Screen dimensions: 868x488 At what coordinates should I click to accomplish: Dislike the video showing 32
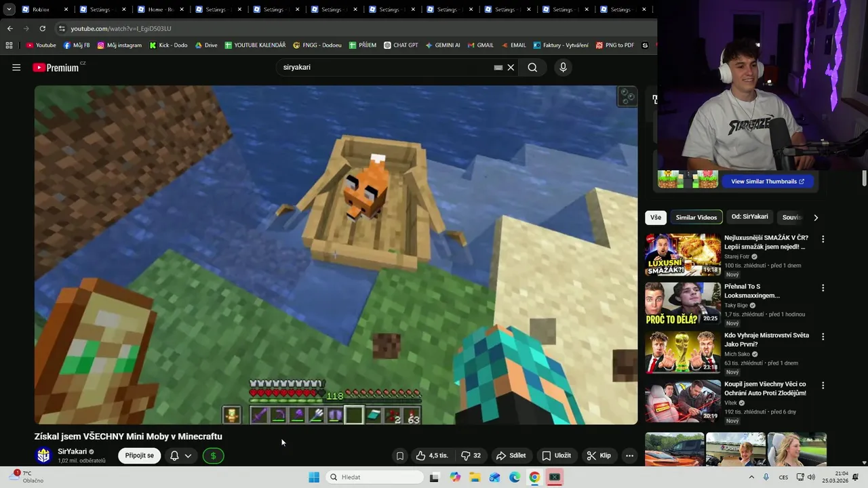pyautogui.click(x=471, y=455)
